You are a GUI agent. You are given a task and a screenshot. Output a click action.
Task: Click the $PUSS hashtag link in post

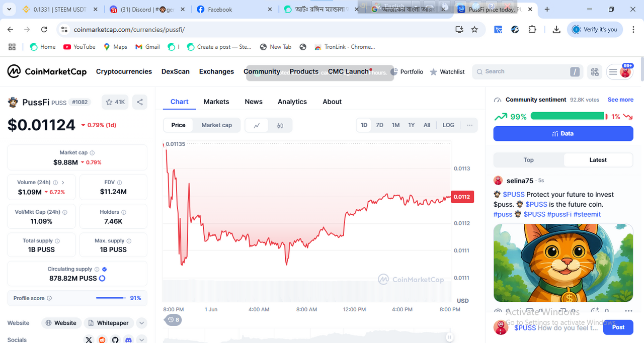513,194
